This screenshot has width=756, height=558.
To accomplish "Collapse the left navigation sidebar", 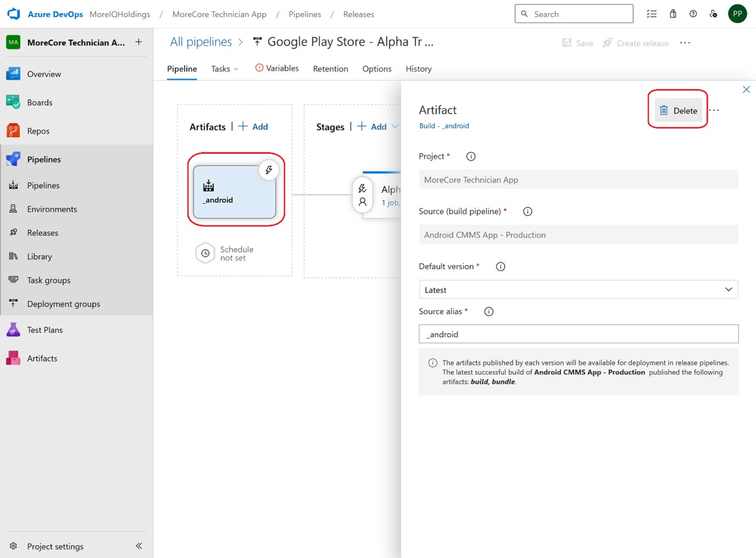I will coord(139,546).
